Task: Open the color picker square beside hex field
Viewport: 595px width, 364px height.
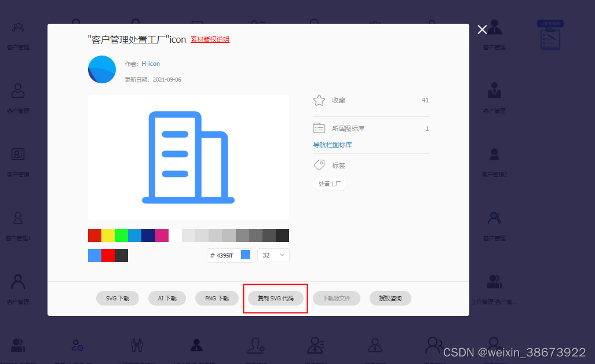Action: click(246, 255)
